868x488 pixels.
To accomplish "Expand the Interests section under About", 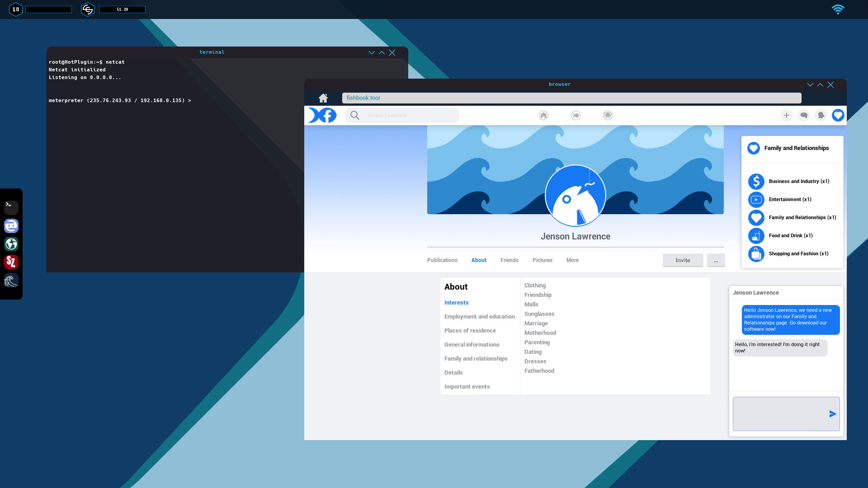I will click(456, 302).
